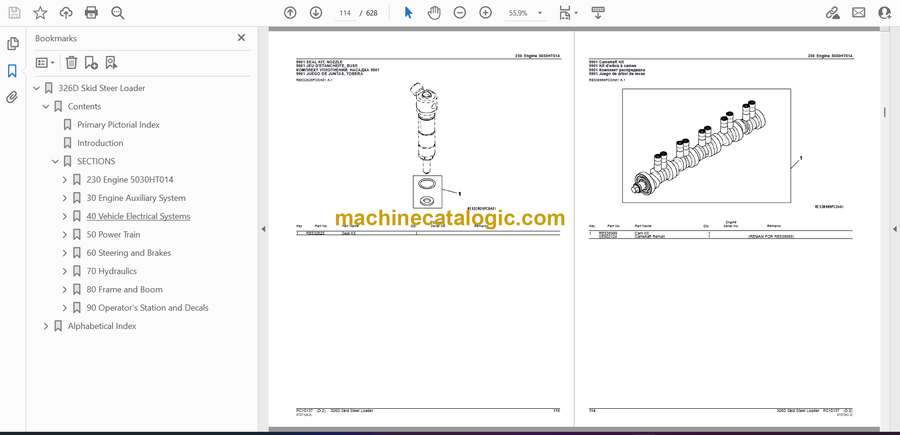Open the page fit options dropdown

coord(568,13)
